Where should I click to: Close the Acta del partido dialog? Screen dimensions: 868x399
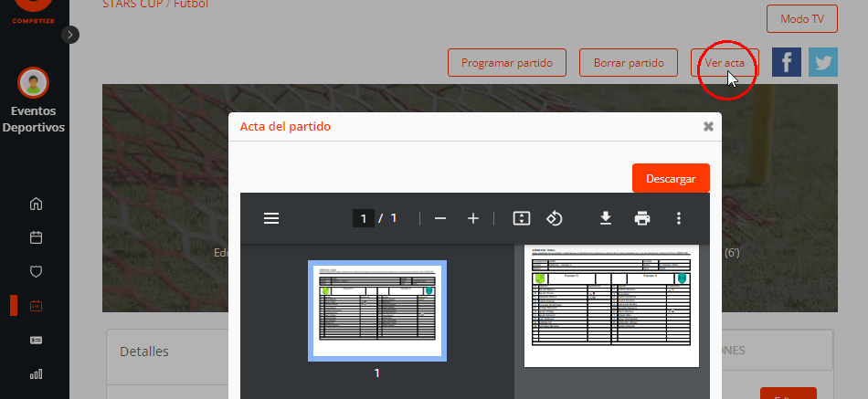[x=708, y=127]
